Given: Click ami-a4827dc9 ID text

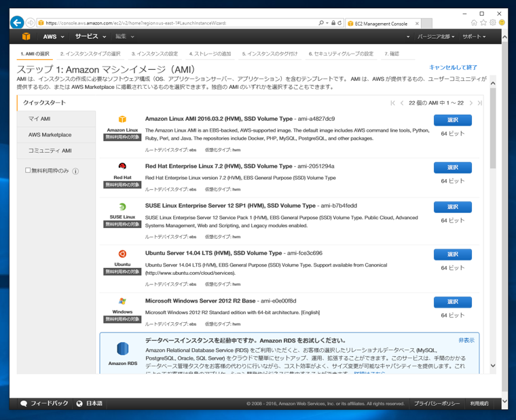Looking at the screenshot, I should [316, 119].
